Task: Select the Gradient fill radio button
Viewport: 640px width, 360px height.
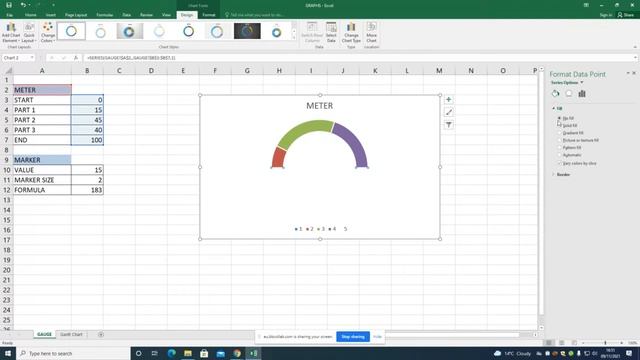Action: [x=559, y=133]
